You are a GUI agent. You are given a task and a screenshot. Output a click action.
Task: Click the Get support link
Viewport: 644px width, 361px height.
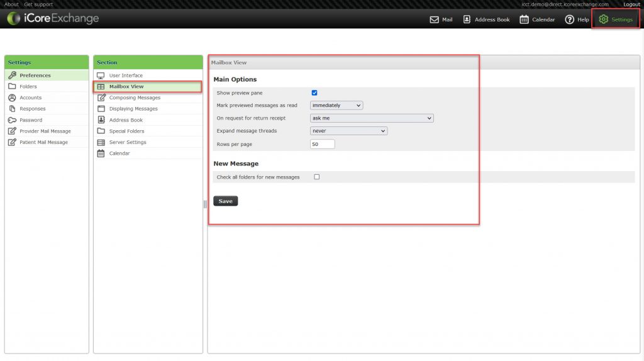(38, 4)
